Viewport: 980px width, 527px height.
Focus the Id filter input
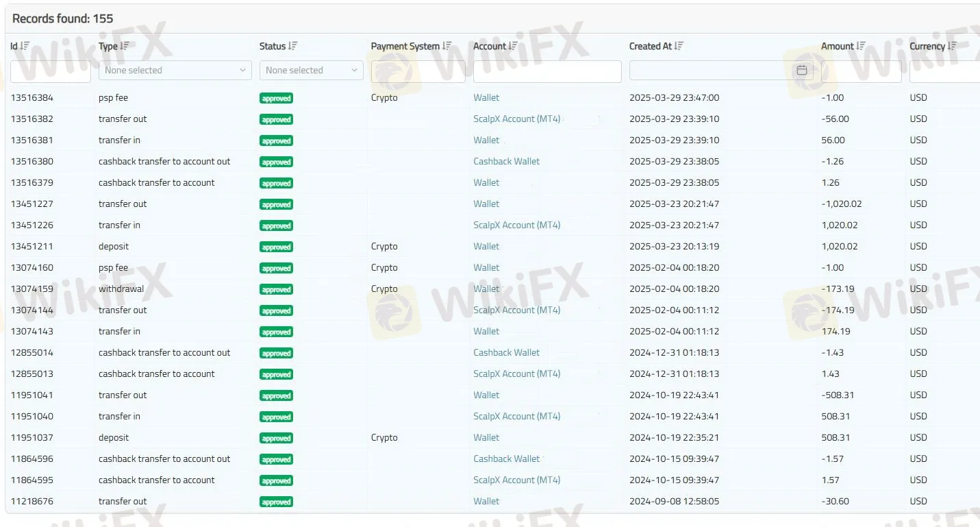coord(51,71)
